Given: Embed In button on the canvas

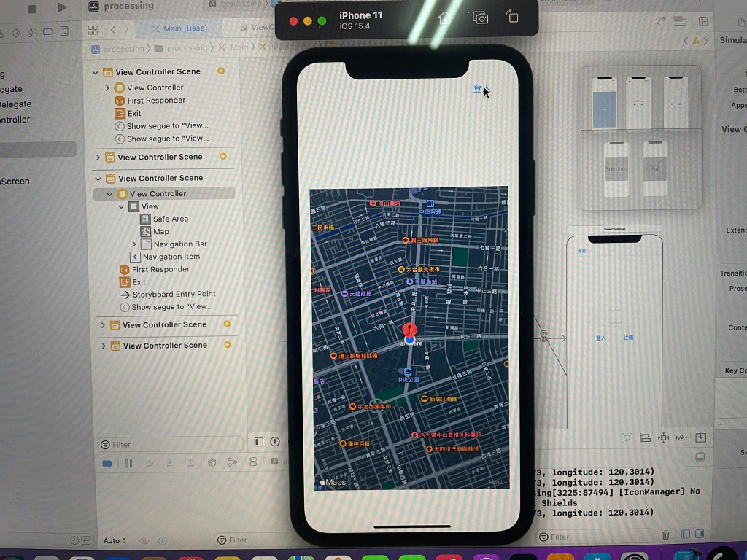Looking at the screenshot, I should click(701, 437).
